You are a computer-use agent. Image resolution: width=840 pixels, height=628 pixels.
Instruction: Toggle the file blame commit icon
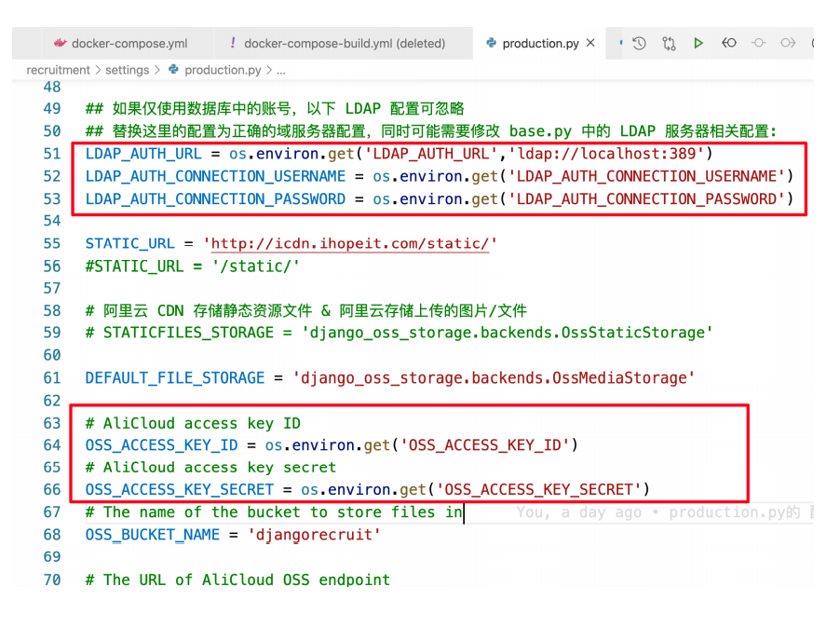coord(759,43)
